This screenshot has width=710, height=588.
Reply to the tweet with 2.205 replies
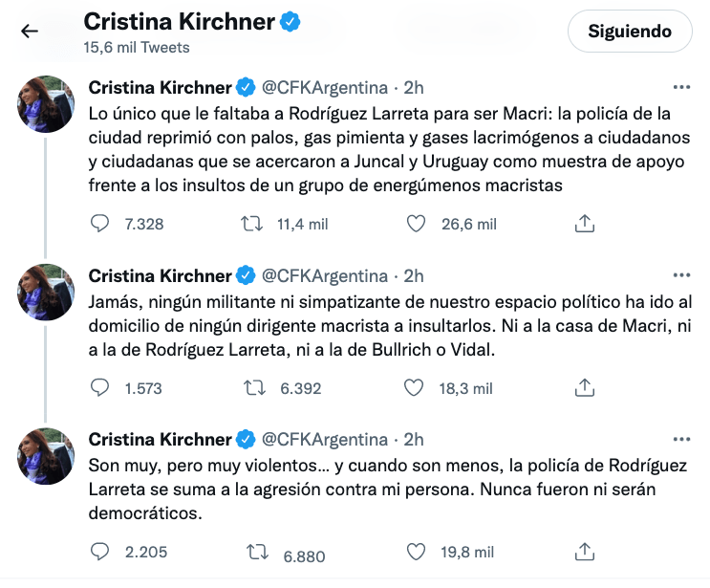(x=101, y=553)
